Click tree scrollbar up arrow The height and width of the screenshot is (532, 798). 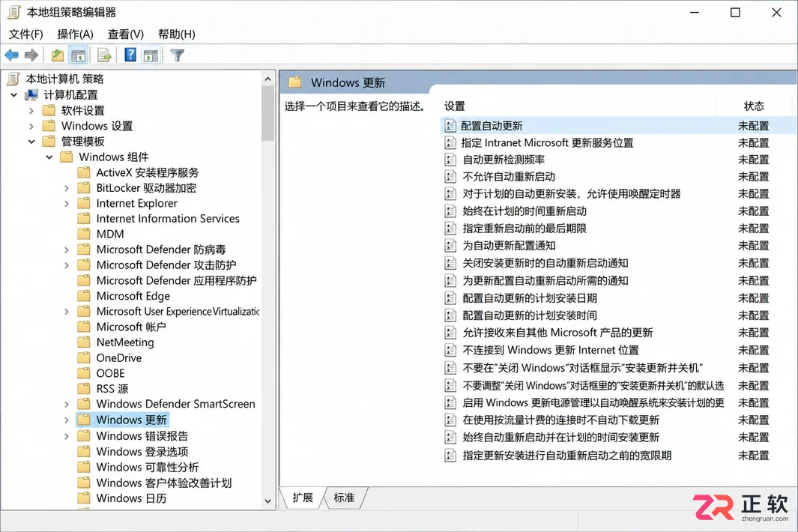coord(267,79)
